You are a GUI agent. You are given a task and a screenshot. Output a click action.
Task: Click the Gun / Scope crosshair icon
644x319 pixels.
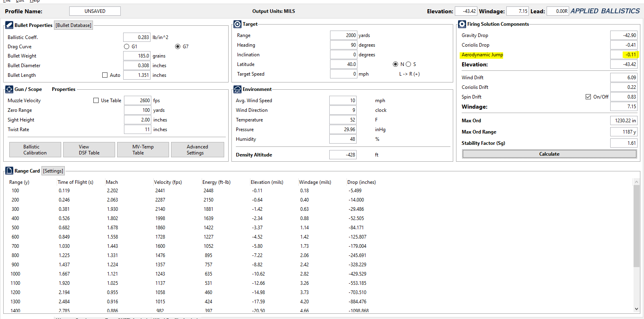pos(9,89)
